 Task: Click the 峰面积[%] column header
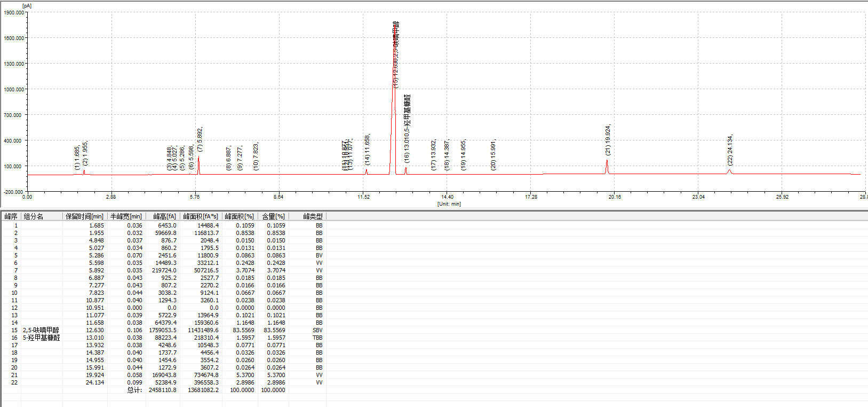239,216
